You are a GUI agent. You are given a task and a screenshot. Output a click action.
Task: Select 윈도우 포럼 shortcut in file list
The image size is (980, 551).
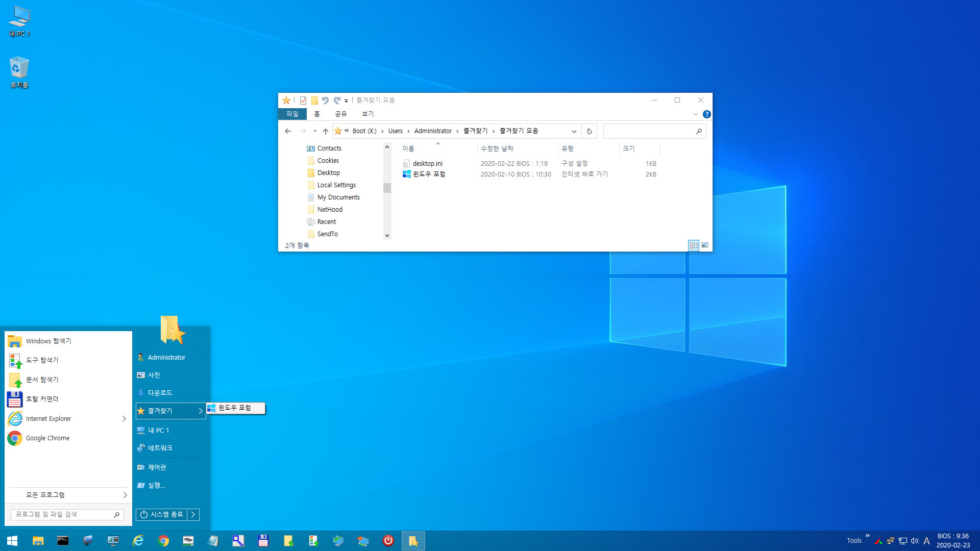pos(429,174)
